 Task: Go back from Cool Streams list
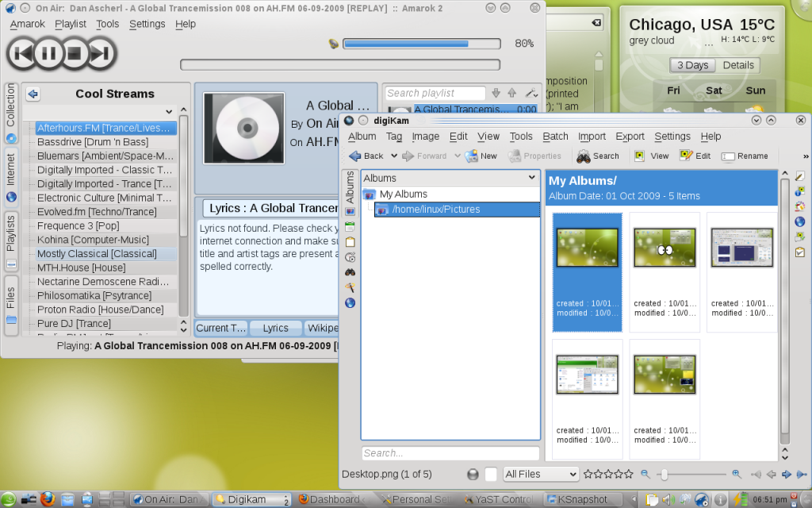tap(33, 94)
